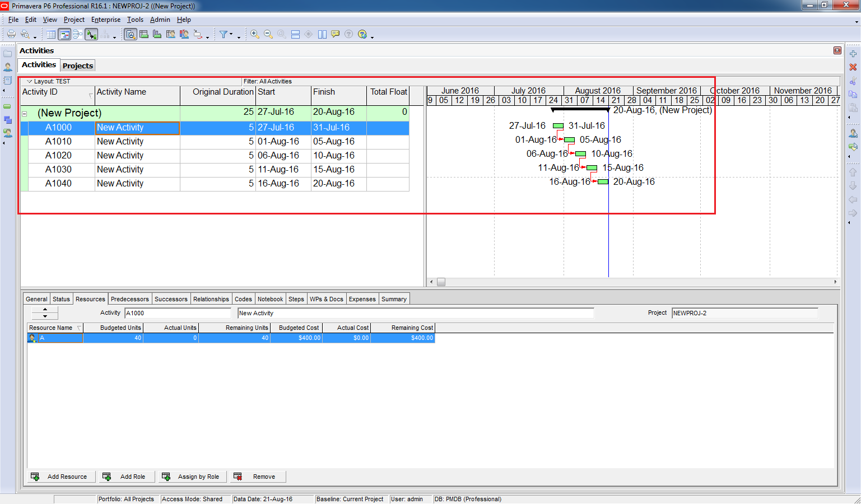Select activity A1020 row
Viewport: 861px width, 504px height.
[215, 156]
